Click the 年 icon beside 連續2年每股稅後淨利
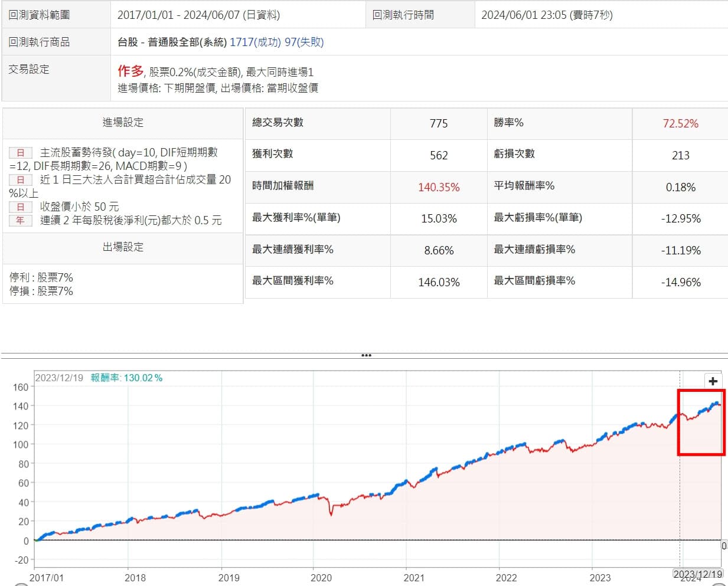728x586 pixels. pos(21,221)
